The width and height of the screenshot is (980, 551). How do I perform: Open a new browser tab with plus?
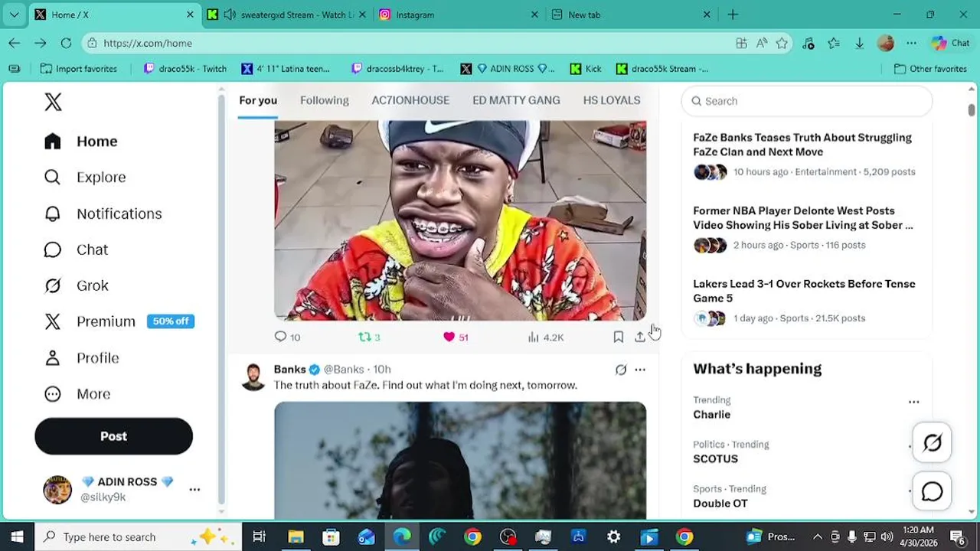[733, 15]
